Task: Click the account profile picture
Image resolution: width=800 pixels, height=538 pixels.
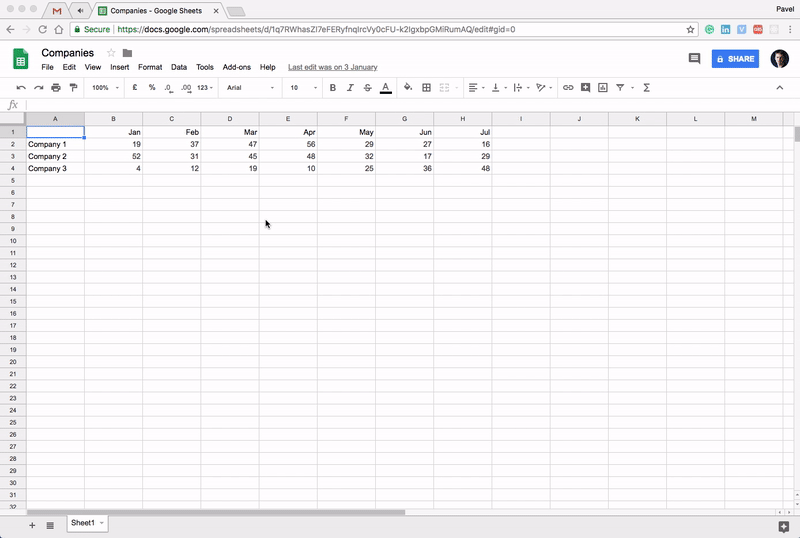Action: pyautogui.click(x=780, y=59)
